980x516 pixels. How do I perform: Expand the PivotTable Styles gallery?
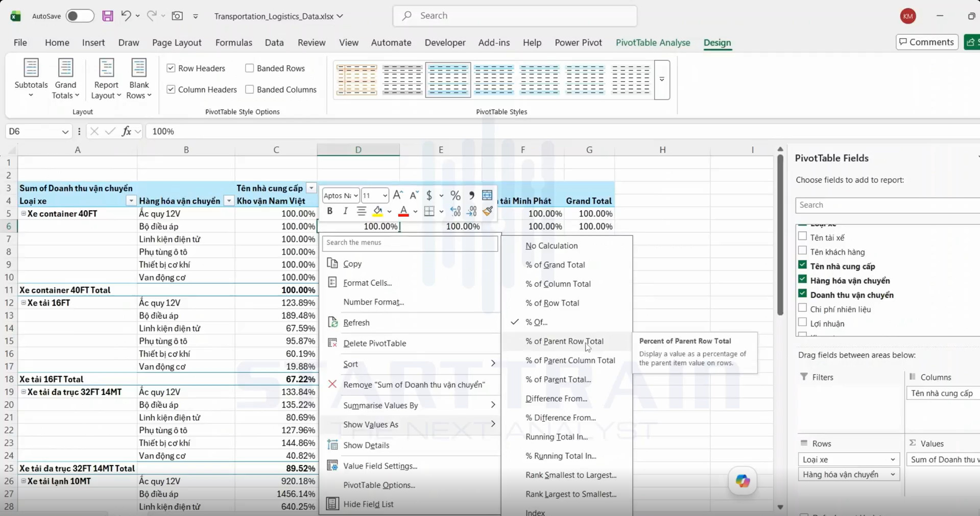coord(662,80)
